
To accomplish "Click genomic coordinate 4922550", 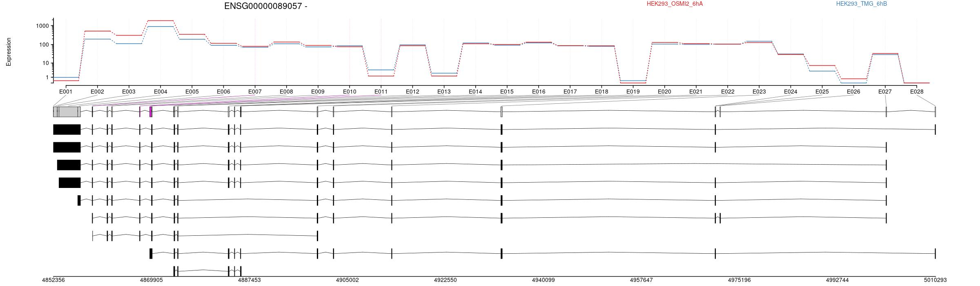I will point(445,280).
